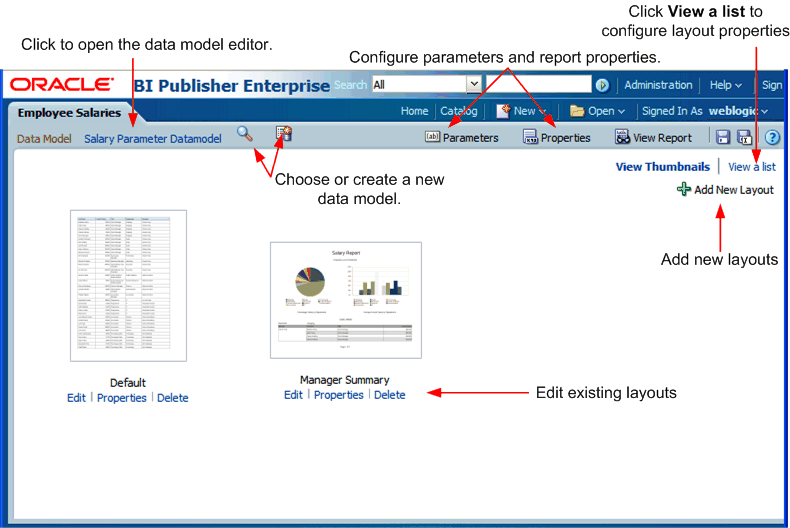Click the Sign Out link
The height and width of the screenshot is (528, 790).
772,85
